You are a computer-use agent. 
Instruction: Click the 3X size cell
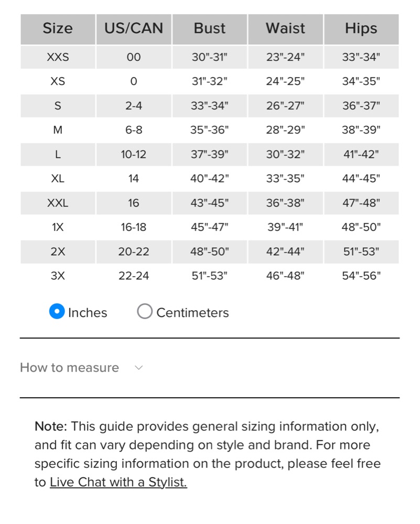click(x=58, y=276)
